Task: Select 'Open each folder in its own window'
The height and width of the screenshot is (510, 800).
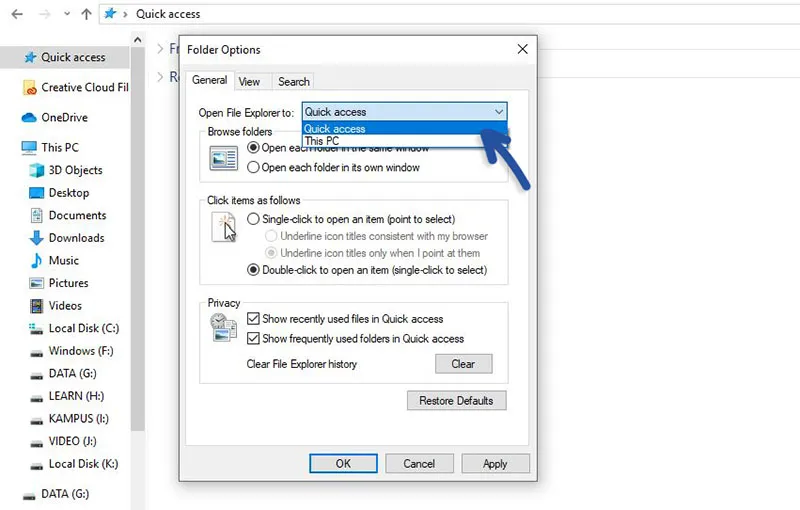Action: pyautogui.click(x=253, y=168)
